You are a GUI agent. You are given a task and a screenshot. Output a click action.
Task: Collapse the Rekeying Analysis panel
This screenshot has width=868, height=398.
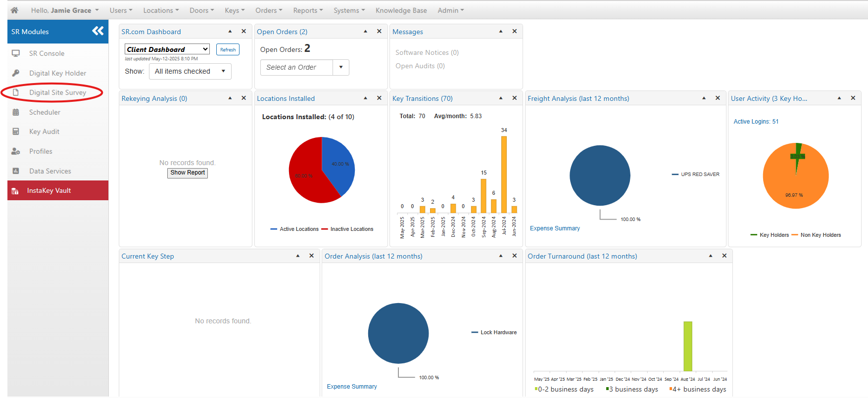coord(230,98)
